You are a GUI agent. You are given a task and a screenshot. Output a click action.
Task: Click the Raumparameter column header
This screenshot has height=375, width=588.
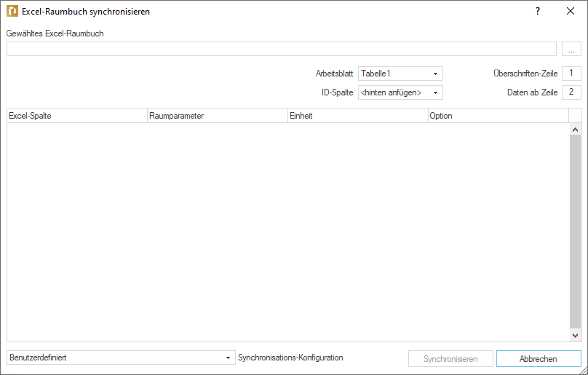(217, 116)
